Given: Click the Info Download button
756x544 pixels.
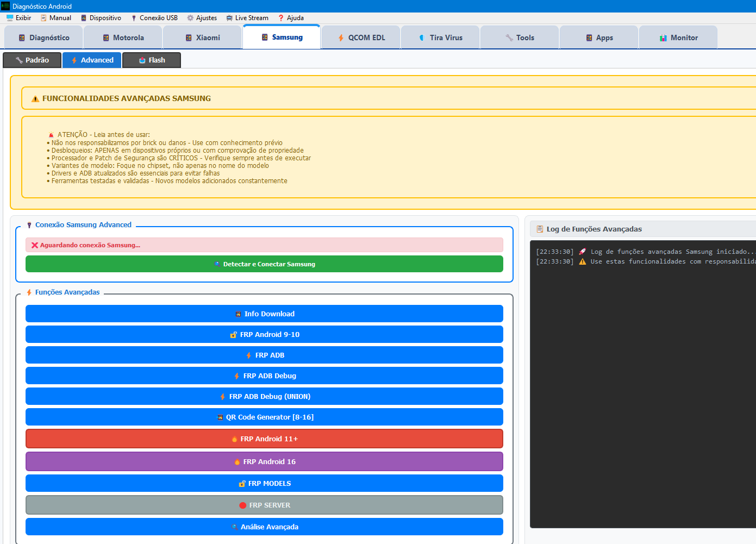Looking at the screenshot, I should (x=264, y=314).
